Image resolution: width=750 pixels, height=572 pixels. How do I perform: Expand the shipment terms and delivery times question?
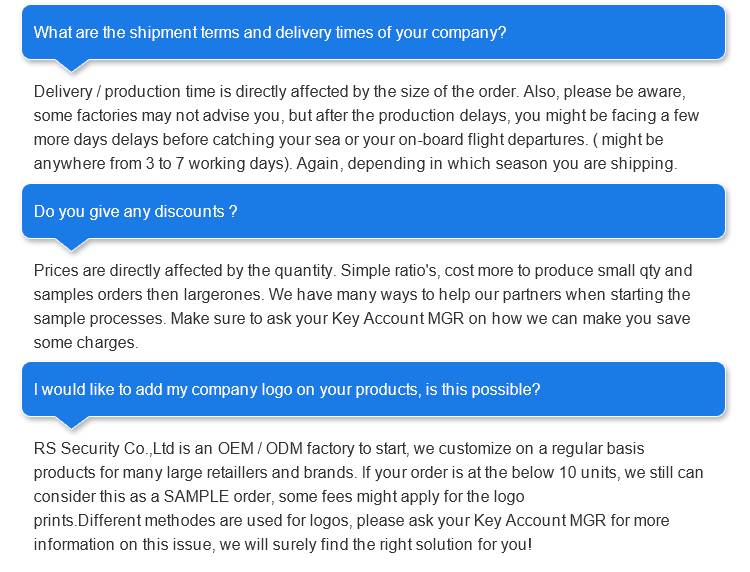[374, 33]
